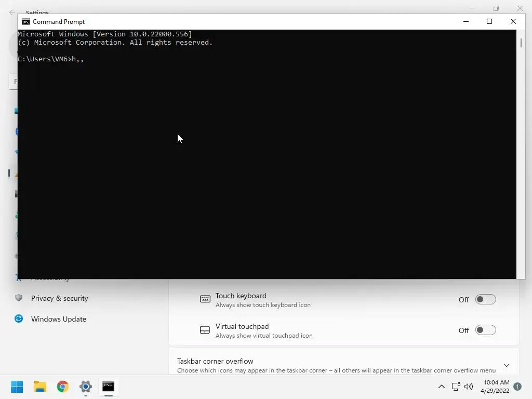Click the Virtual touchpad icon
532x399 pixels.
click(x=205, y=330)
